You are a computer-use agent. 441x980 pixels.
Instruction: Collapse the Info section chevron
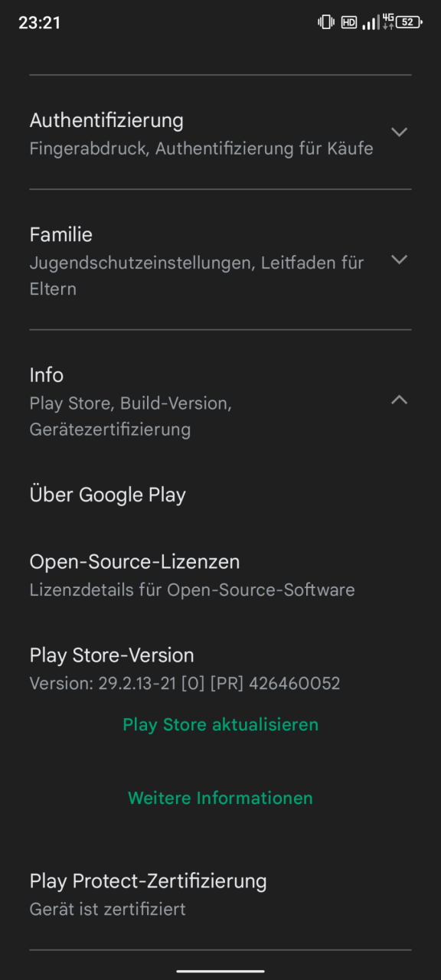point(399,400)
